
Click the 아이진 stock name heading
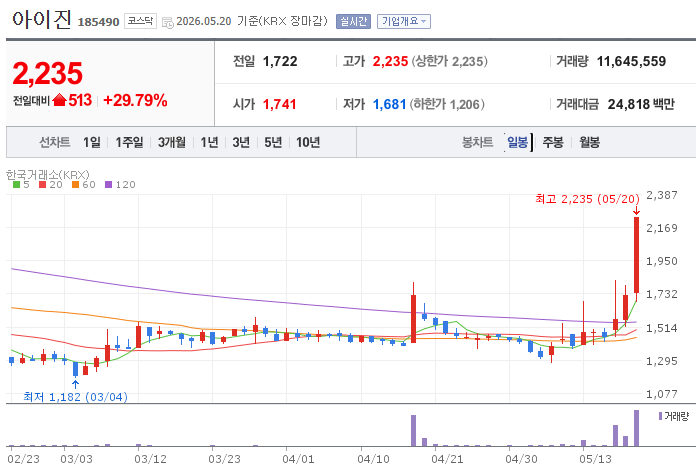click(41, 20)
